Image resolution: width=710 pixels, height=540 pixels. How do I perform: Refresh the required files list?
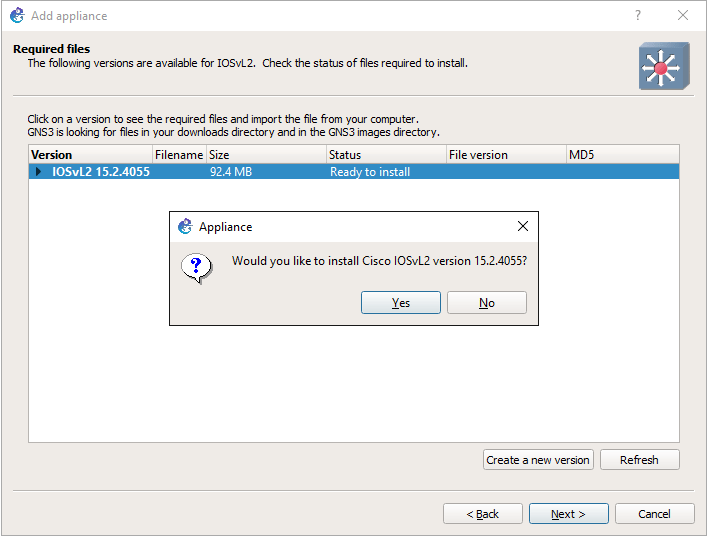(639, 460)
